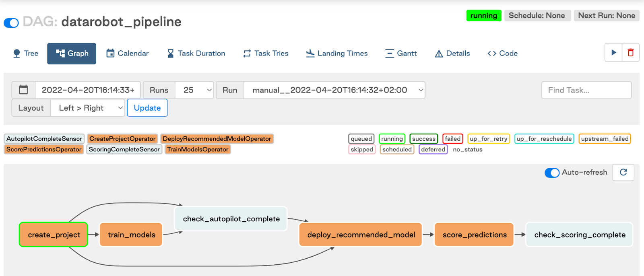Open the Gantt chart view
Image resolution: width=644 pixels, height=276 pixels.
[401, 54]
